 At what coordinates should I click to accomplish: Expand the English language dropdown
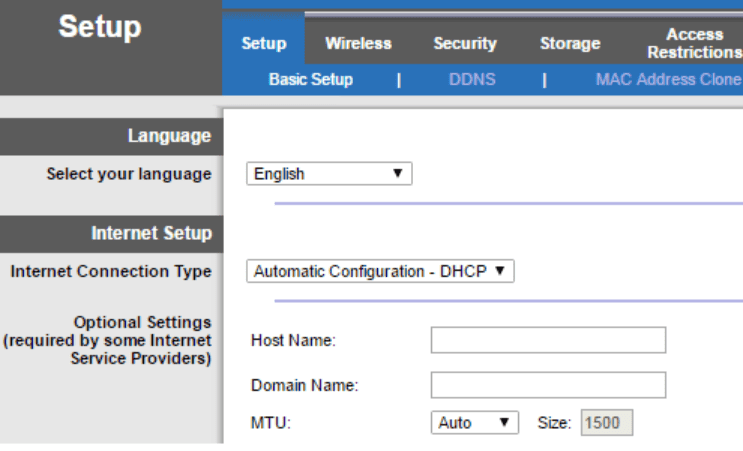[x=329, y=174]
